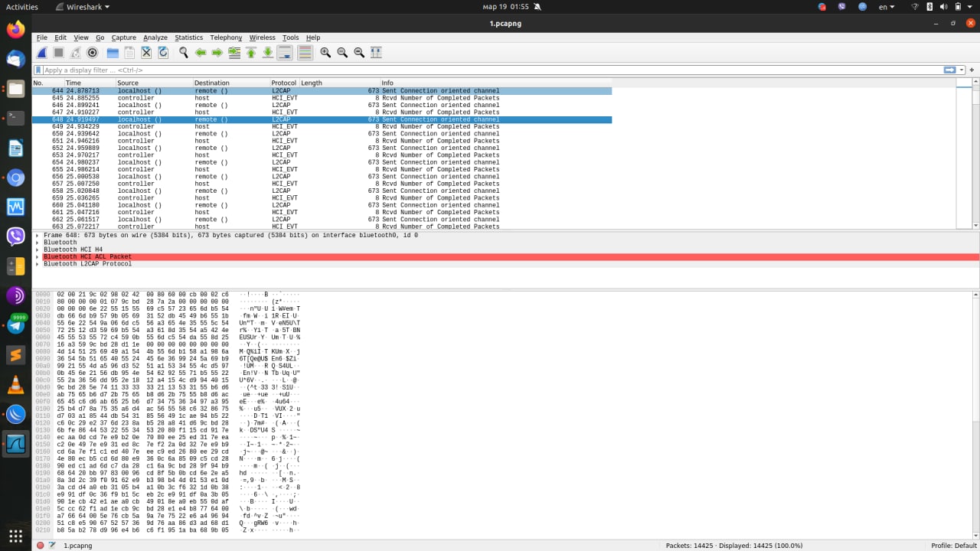This screenshot has height=551, width=980.
Task: Sort by the Protocol column header
Action: pos(284,83)
